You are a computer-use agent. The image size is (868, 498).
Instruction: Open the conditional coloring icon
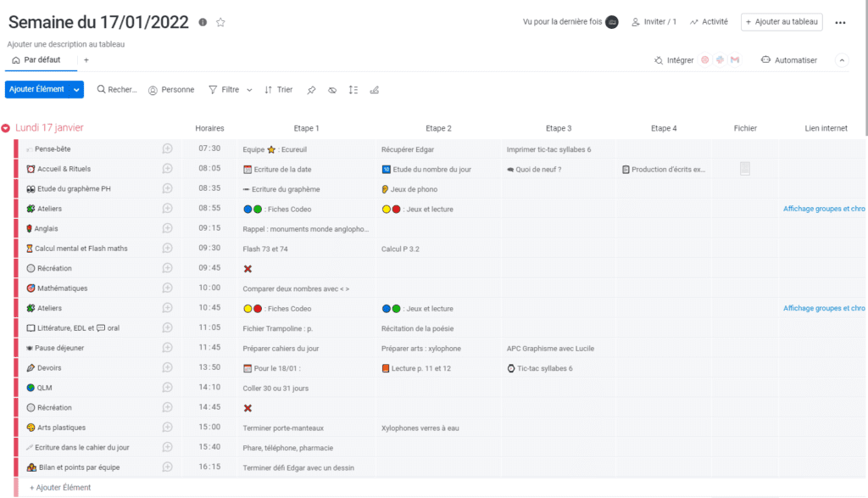(375, 90)
